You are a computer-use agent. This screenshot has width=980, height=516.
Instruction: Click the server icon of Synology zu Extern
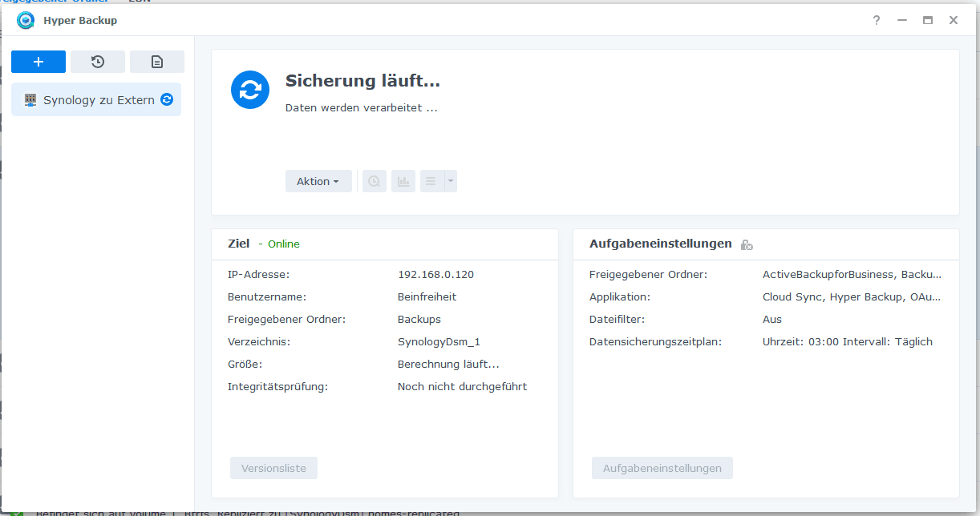[30, 100]
